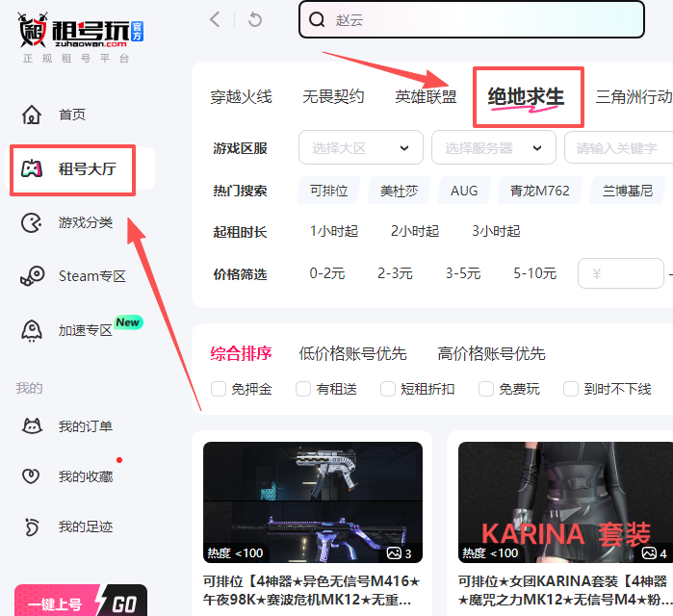Open 加速专区 rocket icon

[32, 331]
